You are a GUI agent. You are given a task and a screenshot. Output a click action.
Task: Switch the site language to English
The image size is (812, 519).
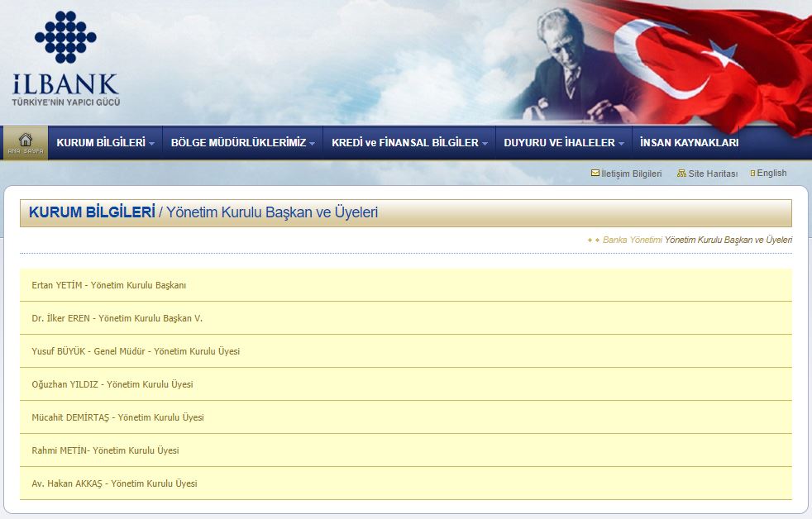coord(771,174)
